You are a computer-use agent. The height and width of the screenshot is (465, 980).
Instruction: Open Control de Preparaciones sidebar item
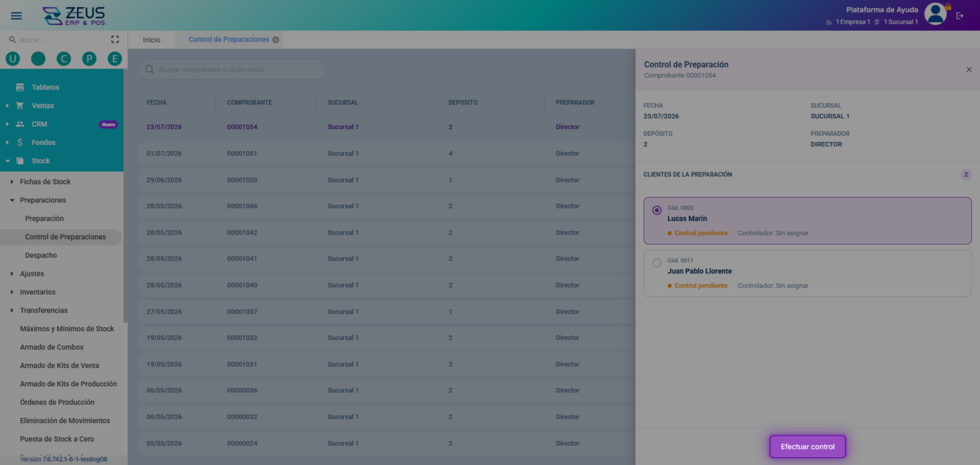61,237
